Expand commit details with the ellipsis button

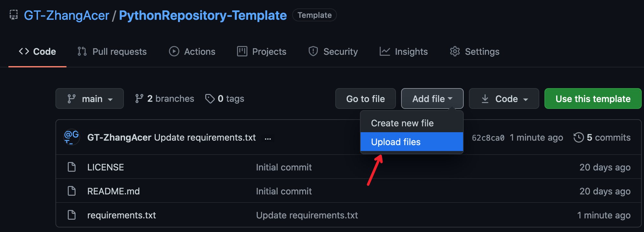(268, 138)
